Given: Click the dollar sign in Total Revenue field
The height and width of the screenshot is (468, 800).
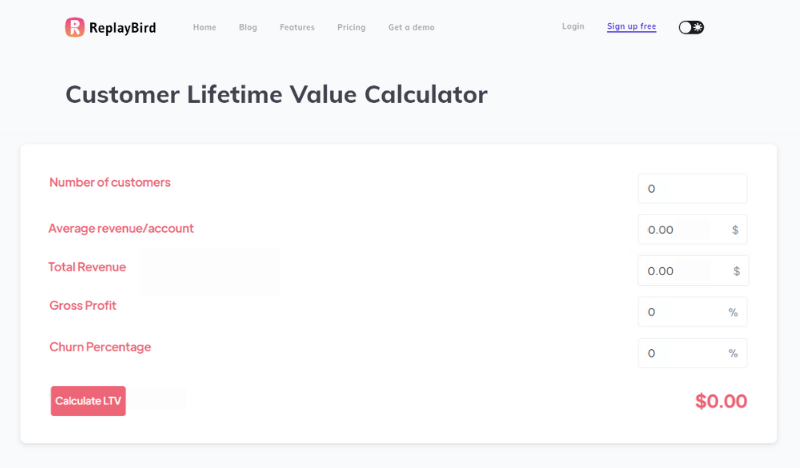Looking at the screenshot, I should [x=736, y=271].
